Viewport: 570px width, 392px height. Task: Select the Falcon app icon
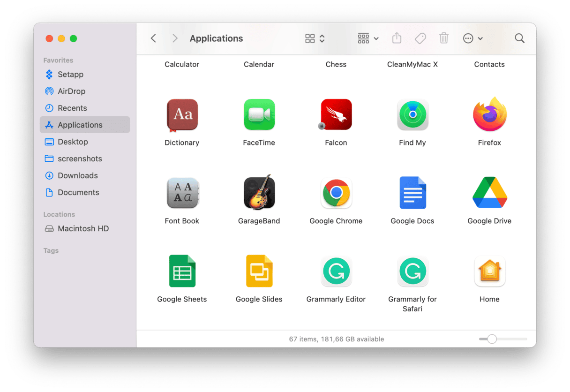[x=336, y=114]
